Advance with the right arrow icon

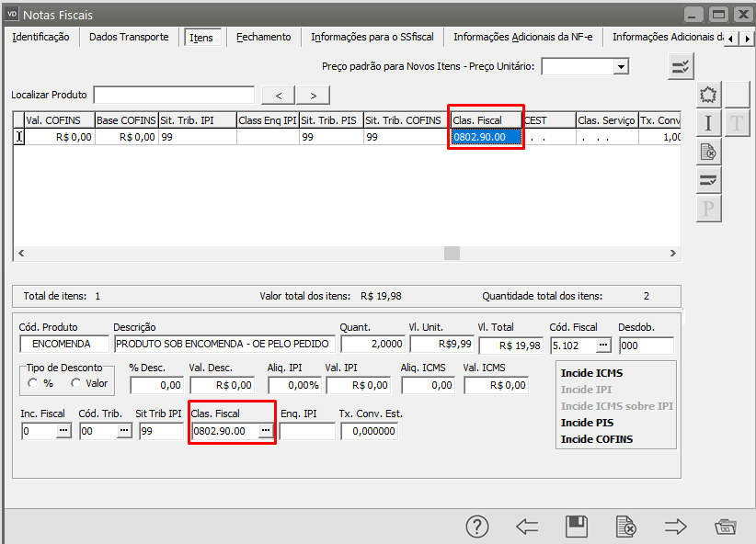[x=676, y=527]
